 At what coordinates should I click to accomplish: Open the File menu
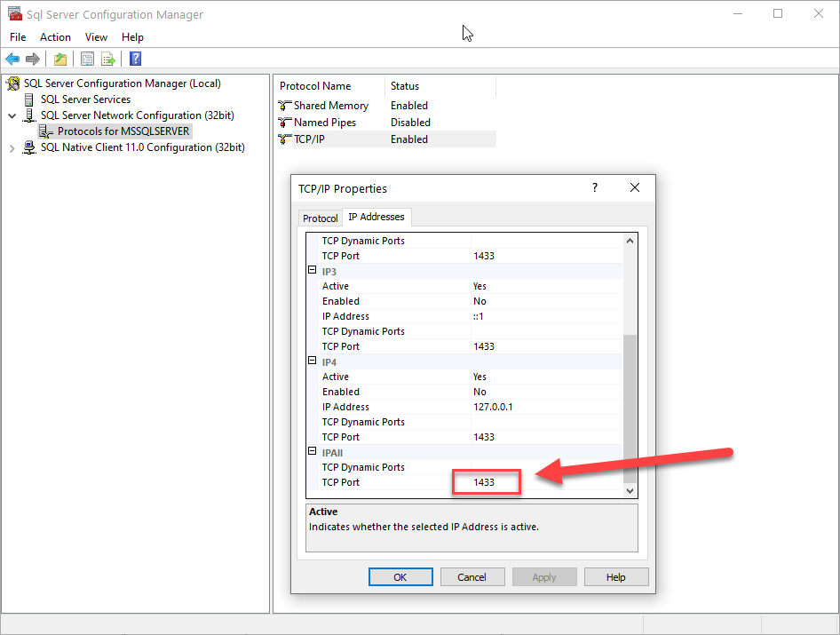18,37
